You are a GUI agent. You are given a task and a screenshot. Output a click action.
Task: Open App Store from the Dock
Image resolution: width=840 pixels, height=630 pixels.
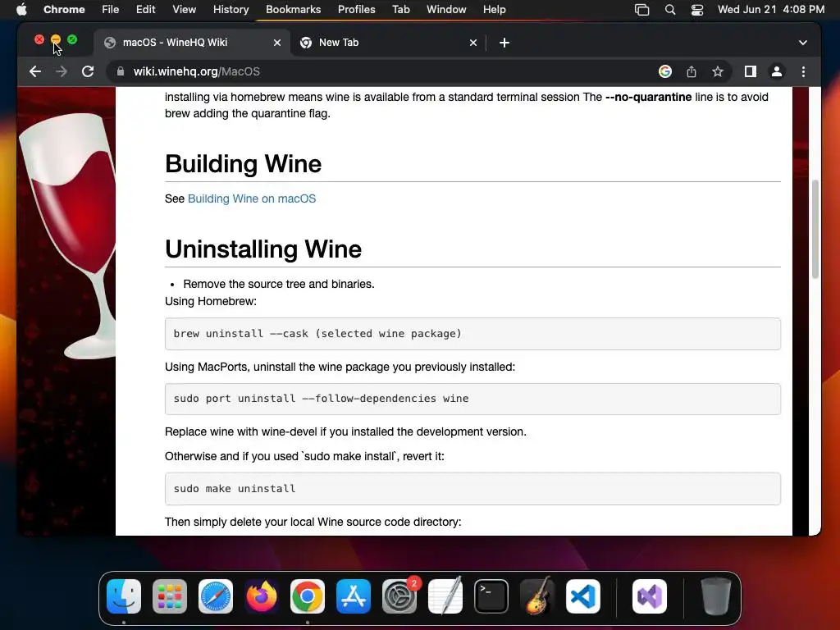[354, 596]
